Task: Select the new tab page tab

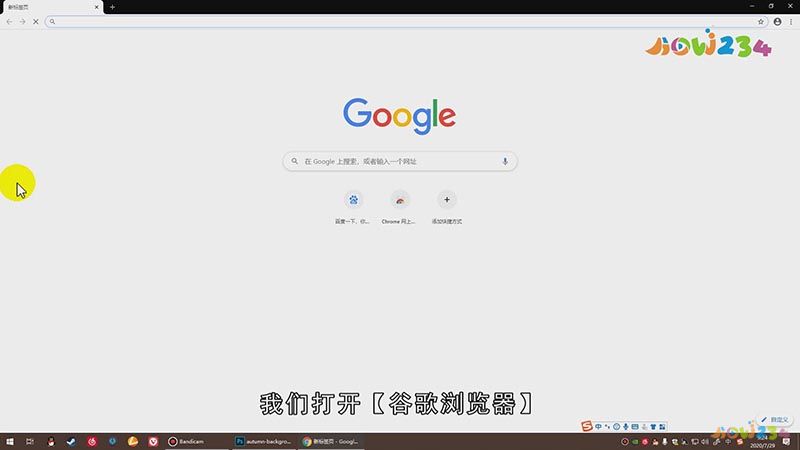Action: coord(52,7)
